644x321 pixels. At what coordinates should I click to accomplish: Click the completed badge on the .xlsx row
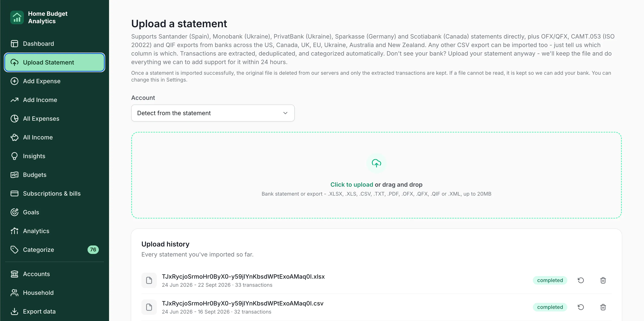coord(550,280)
